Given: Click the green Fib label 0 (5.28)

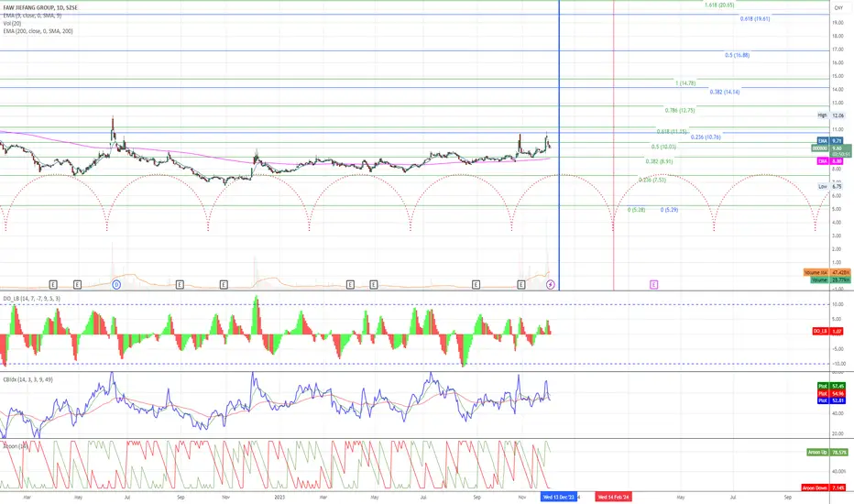Looking at the screenshot, I should tap(636, 210).
